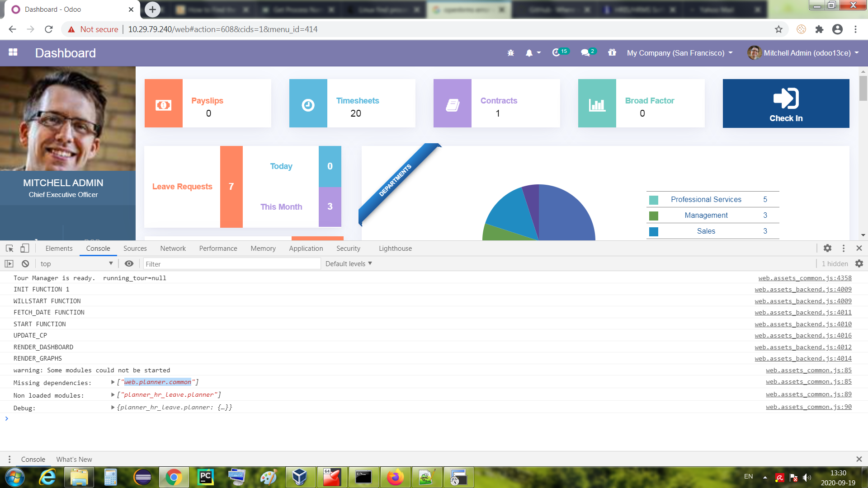Click the gift icon in navbar
The width and height of the screenshot is (868, 488).
click(x=612, y=53)
